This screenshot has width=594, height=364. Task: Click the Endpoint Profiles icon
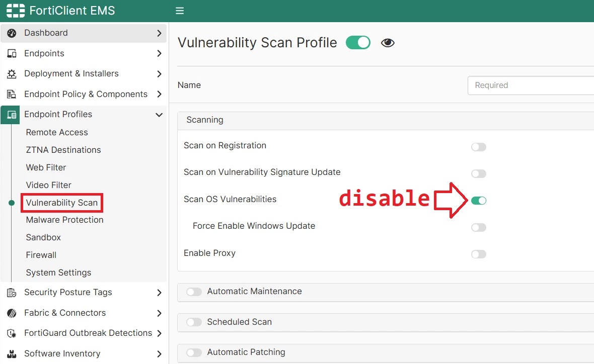click(12, 114)
